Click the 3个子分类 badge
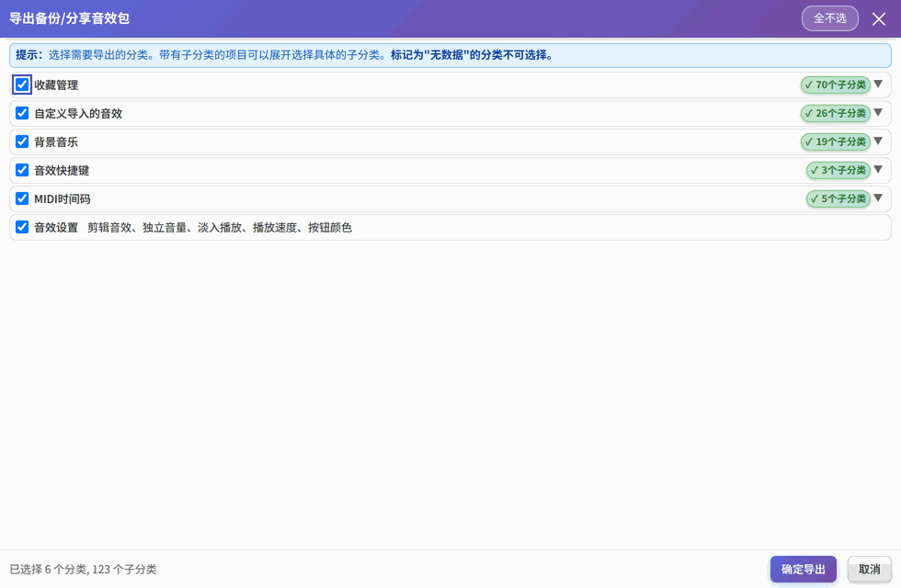 [x=838, y=170]
